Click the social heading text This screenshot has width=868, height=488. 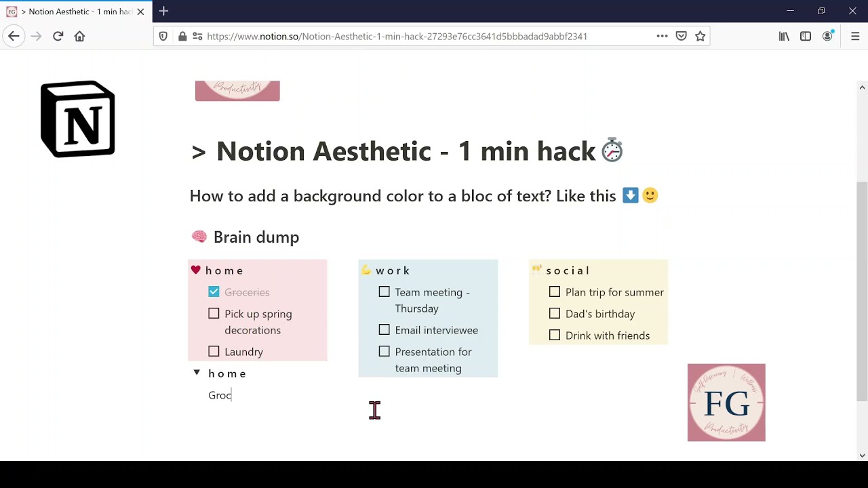coord(568,270)
